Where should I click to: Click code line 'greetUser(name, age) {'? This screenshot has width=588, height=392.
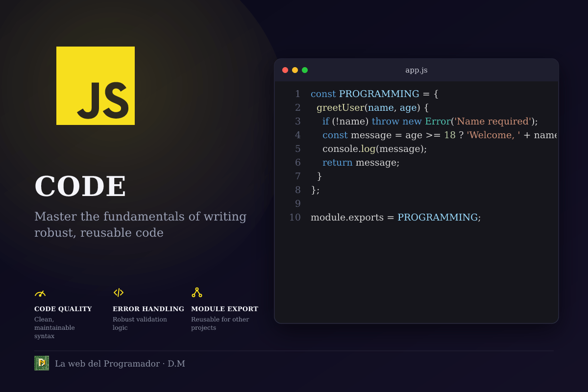(373, 107)
